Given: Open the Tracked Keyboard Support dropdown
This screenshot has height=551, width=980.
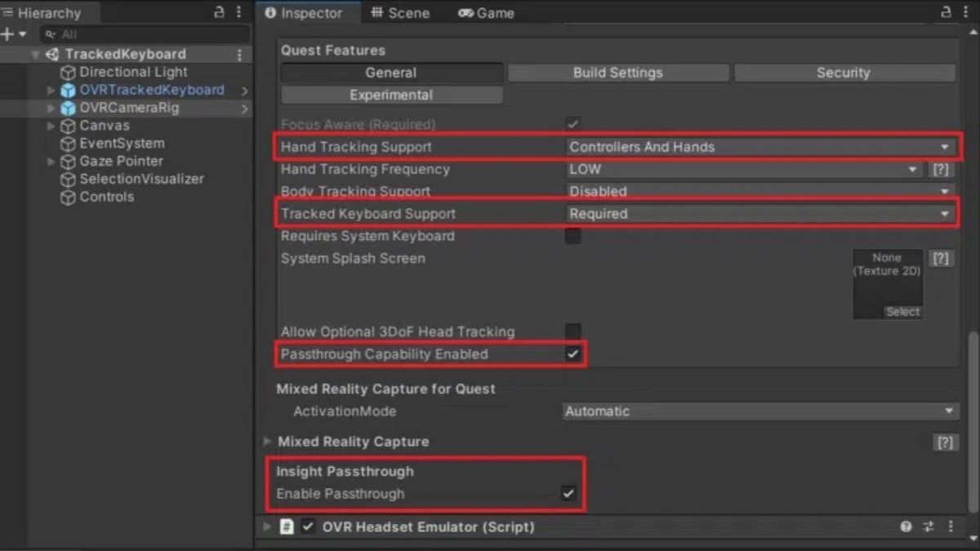Looking at the screenshot, I should pos(761,214).
